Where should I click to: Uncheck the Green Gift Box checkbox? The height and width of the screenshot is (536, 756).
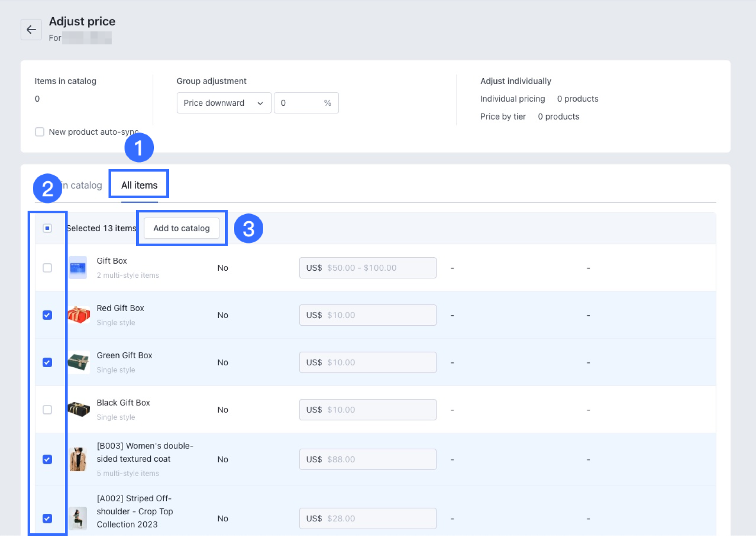(47, 362)
